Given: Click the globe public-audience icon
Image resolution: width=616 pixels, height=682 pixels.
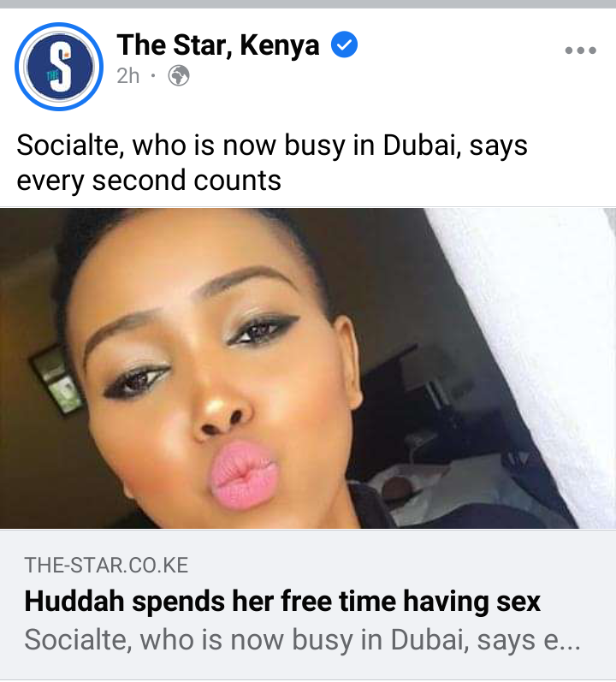Looking at the screenshot, I should [x=179, y=75].
